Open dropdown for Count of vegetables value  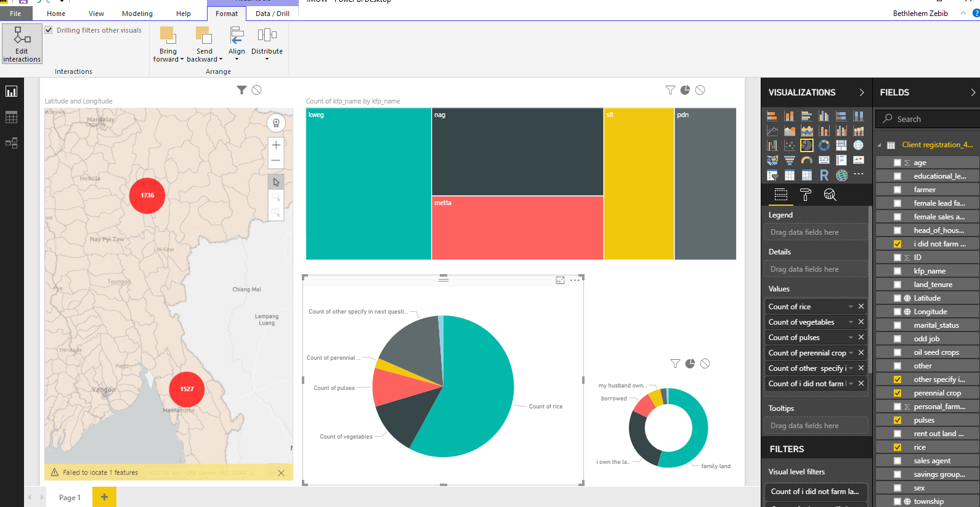click(x=851, y=322)
